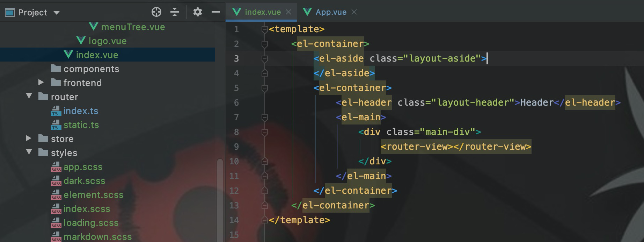Open menuTree.vue in the project tree
Viewport: 644px width, 242px height.
pyautogui.click(x=133, y=27)
